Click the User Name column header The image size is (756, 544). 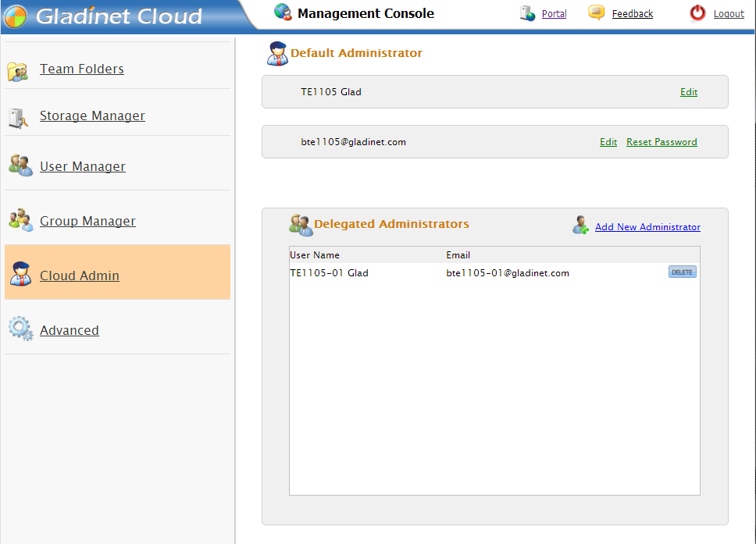coord(315,255)
